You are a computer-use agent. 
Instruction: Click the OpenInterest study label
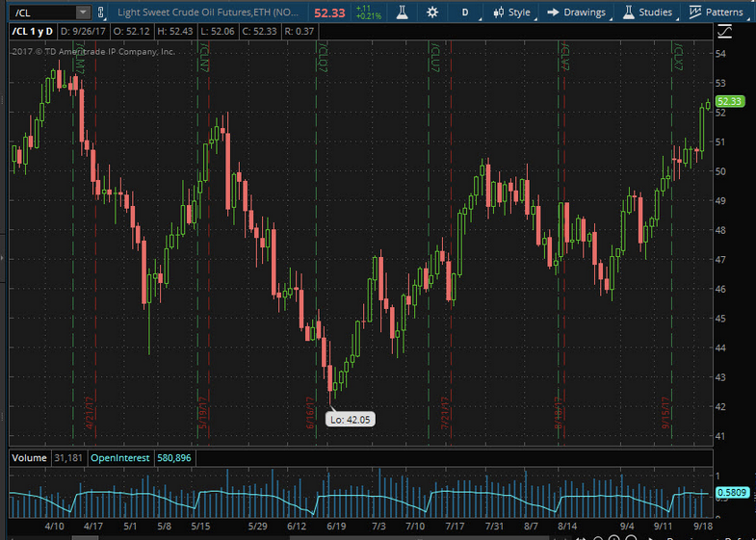pyautogui.click(x=120, y=458)
